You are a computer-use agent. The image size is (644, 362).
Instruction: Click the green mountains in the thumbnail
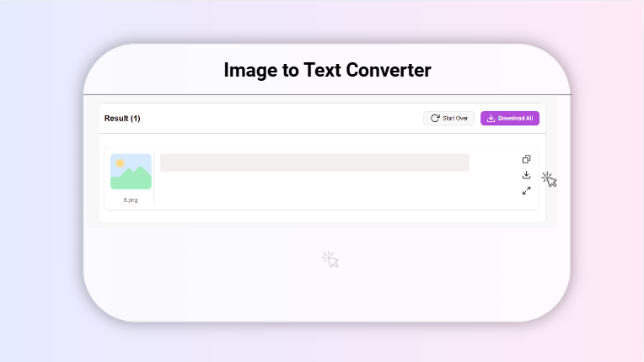(131, 179)
